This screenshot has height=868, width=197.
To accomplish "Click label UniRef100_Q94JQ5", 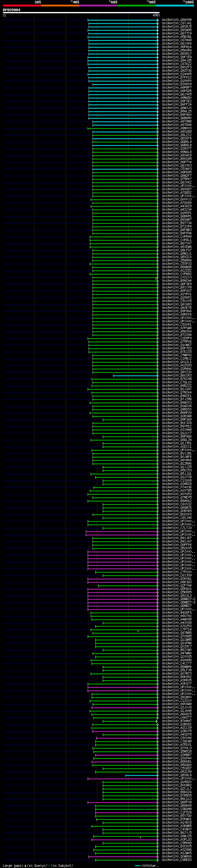I will [177, 61].
